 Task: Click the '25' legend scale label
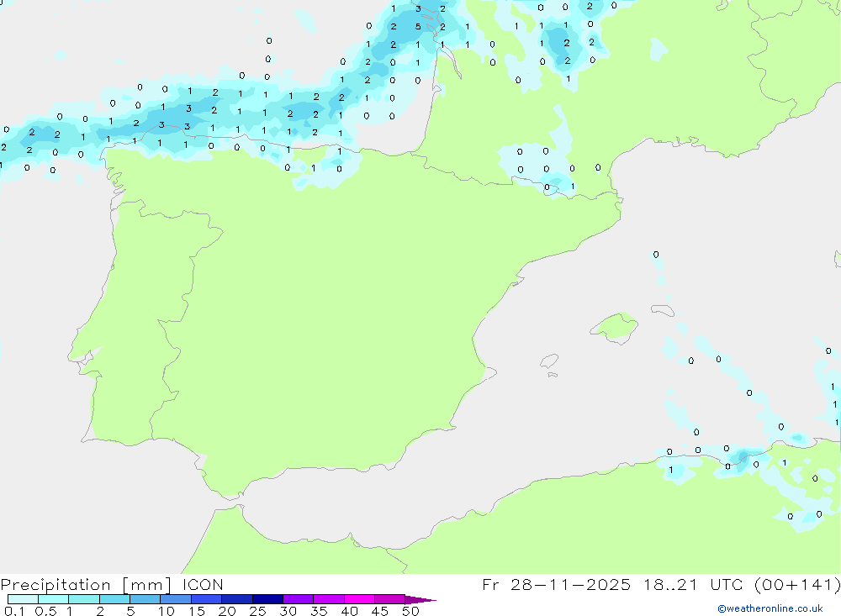coord(258,611)
